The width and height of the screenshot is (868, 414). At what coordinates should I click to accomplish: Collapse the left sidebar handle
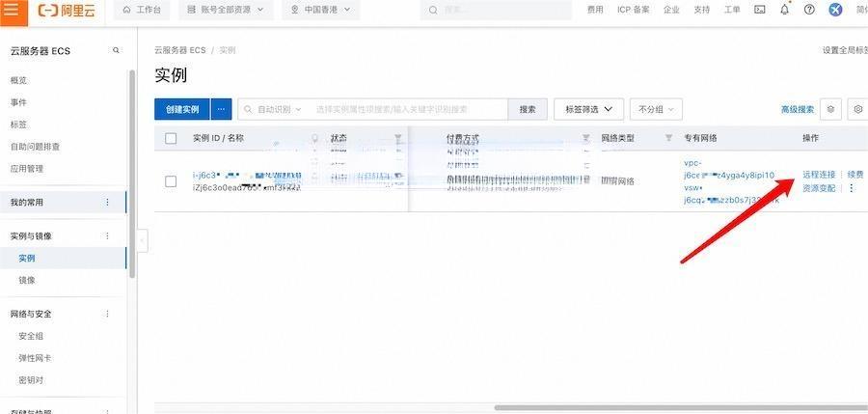point(143,240)
